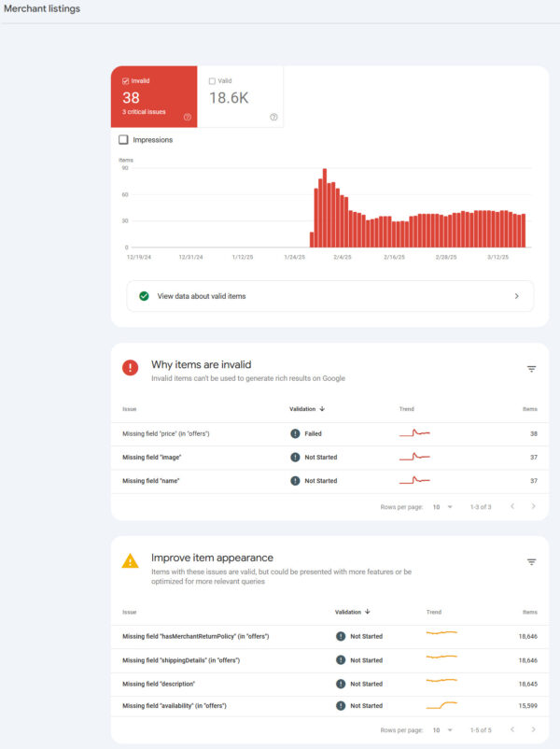This screenshot has width=560, height=749.
Task: Open help icon on Valid card
Action: (273, 117)
